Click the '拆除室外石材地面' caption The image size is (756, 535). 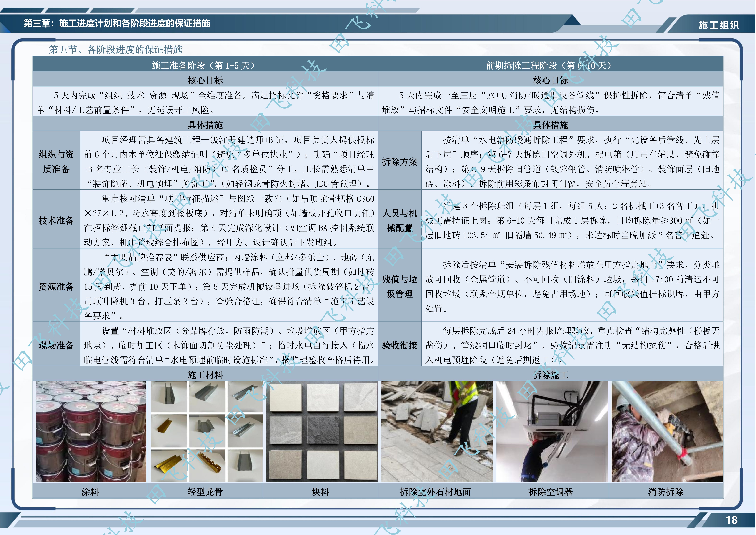(x=435, y=492)
